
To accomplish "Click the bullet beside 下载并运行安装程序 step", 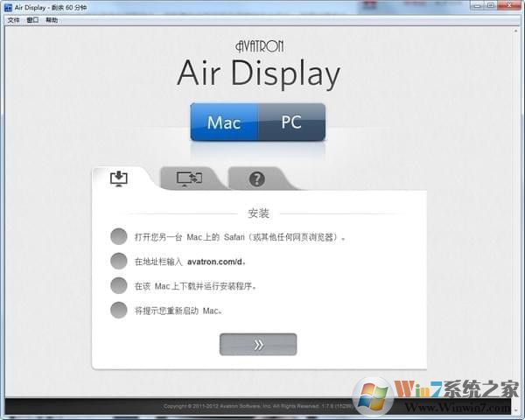I will click(x=118, y=285).
